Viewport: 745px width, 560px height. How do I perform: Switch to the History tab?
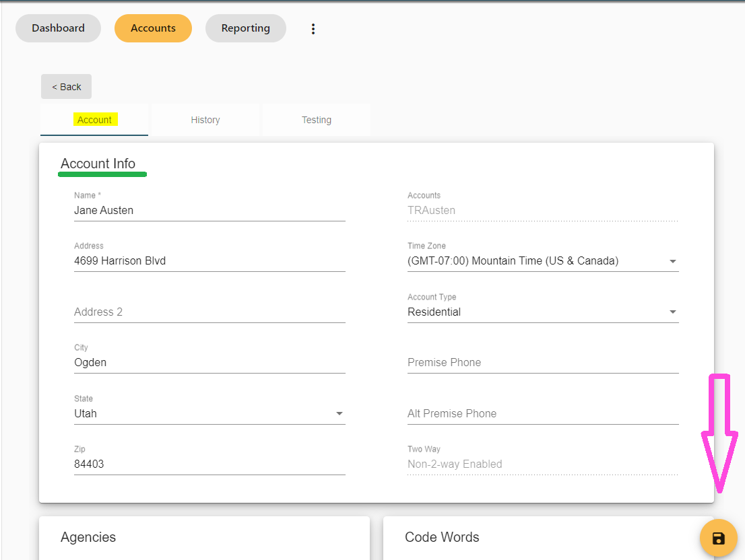click(x=205, y=120)
